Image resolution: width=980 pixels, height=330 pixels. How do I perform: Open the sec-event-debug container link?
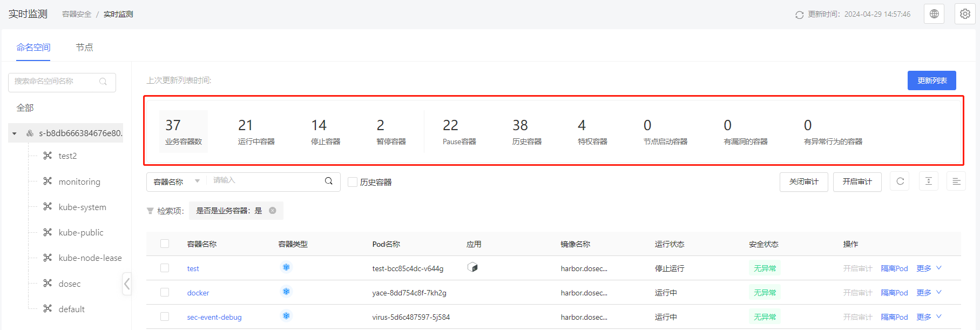(x=214, y=317)
